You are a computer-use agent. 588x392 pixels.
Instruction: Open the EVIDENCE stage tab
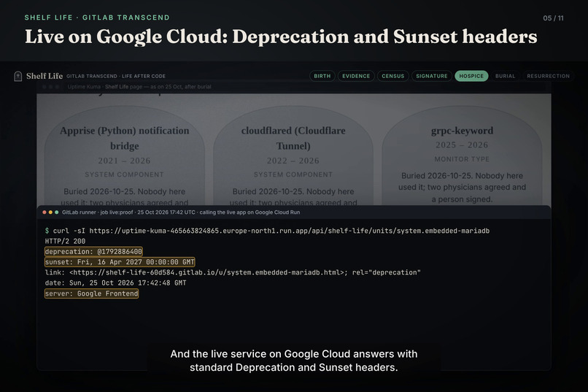tap(356, 76)
